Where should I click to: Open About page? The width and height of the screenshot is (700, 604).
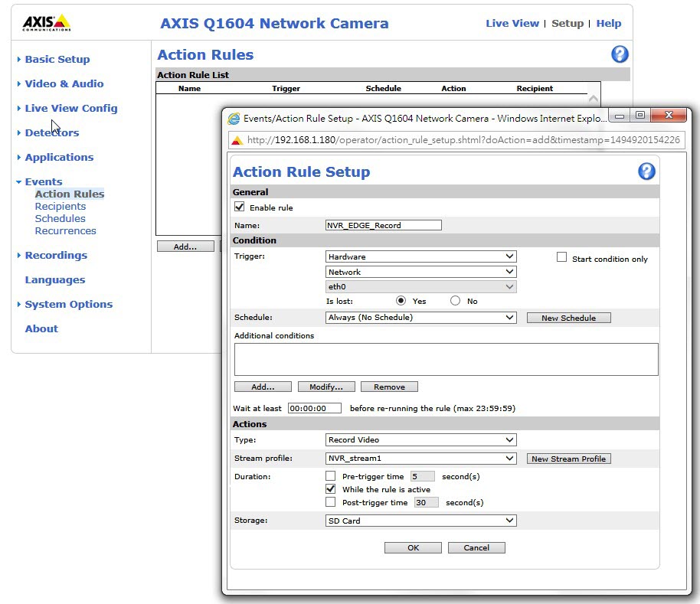[41, 328]
